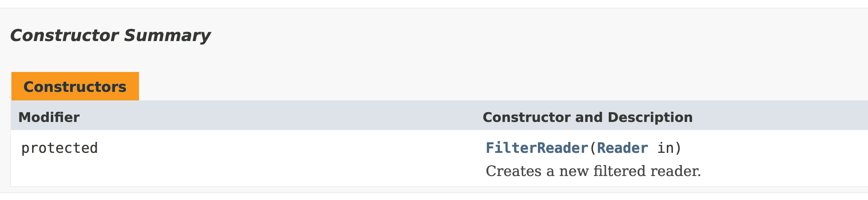Click the closing parenthesis after 'in'
The width and height of the screenshot is (868, 200).
point(678,148)
